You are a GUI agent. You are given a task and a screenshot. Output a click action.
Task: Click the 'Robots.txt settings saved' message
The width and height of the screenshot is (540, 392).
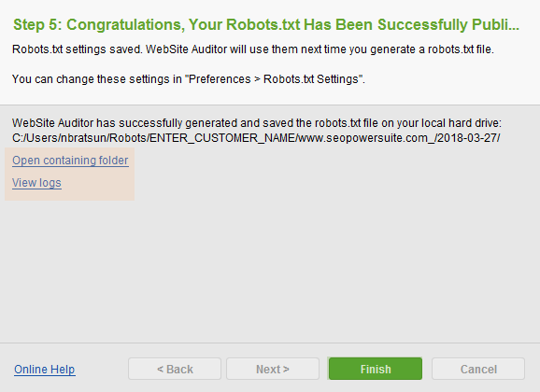253,49
